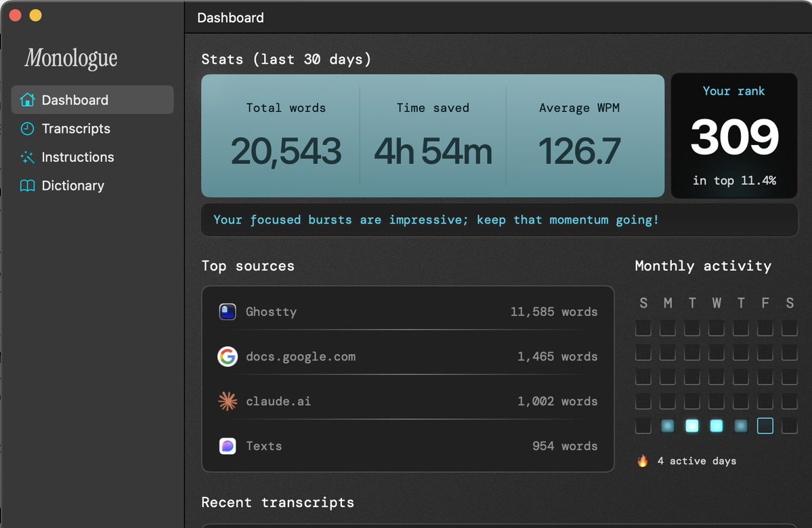The height and width of the screenshot is (528, 812).
Task: Click the 'Recent transcripts' heading
Action: coord(278,502)
